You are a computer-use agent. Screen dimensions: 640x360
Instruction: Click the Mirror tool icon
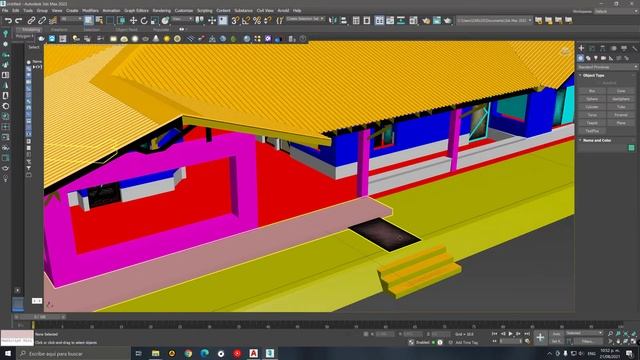pos(333,20)
